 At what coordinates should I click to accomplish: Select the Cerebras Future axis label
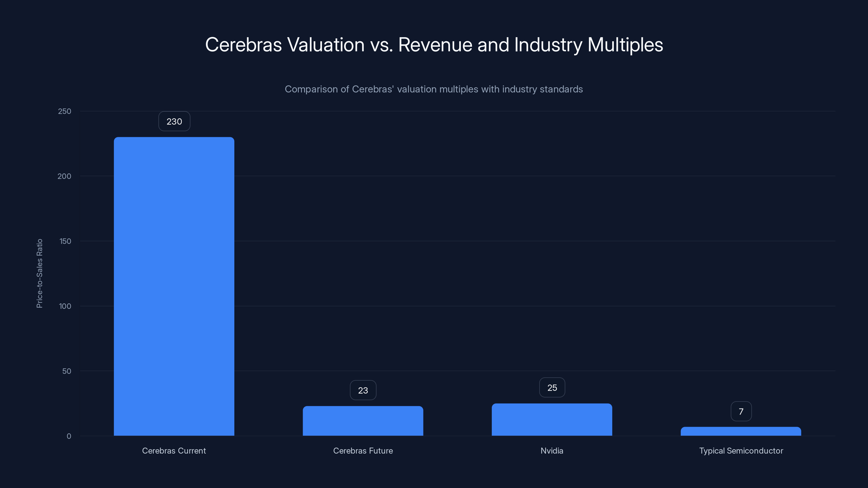(363, 451)
